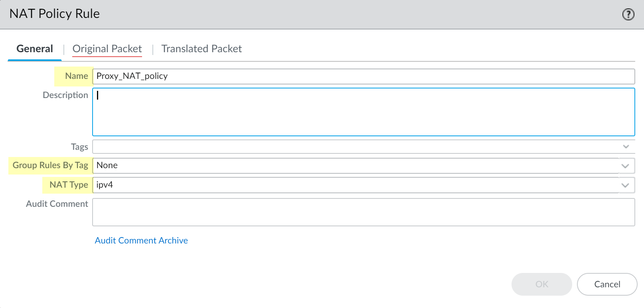Click the Name field containing Proxy_NAT_policy
The height and width of the screenshot is (308, 644).
click(x=363, y=76)
